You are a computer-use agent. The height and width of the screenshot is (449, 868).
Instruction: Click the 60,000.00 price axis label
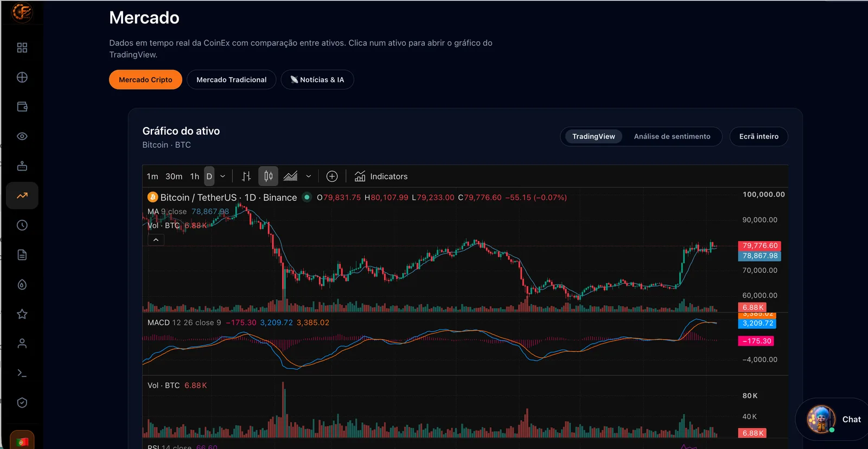(760, 295)
